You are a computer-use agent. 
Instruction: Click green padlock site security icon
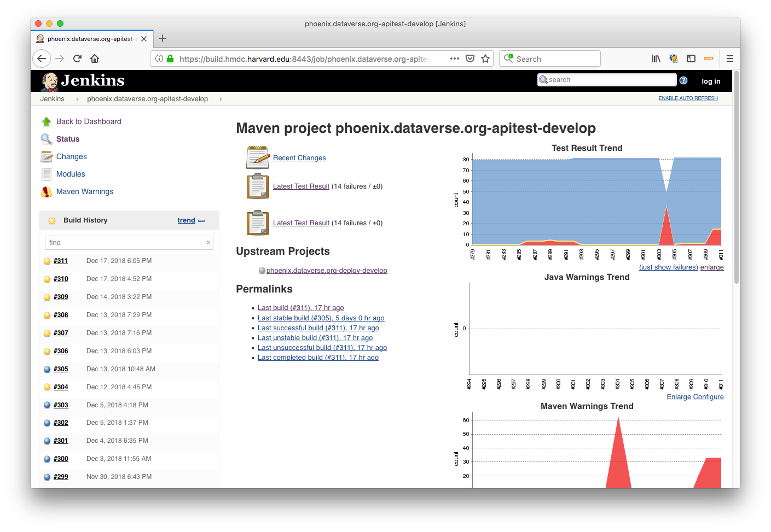coord(170,59)
